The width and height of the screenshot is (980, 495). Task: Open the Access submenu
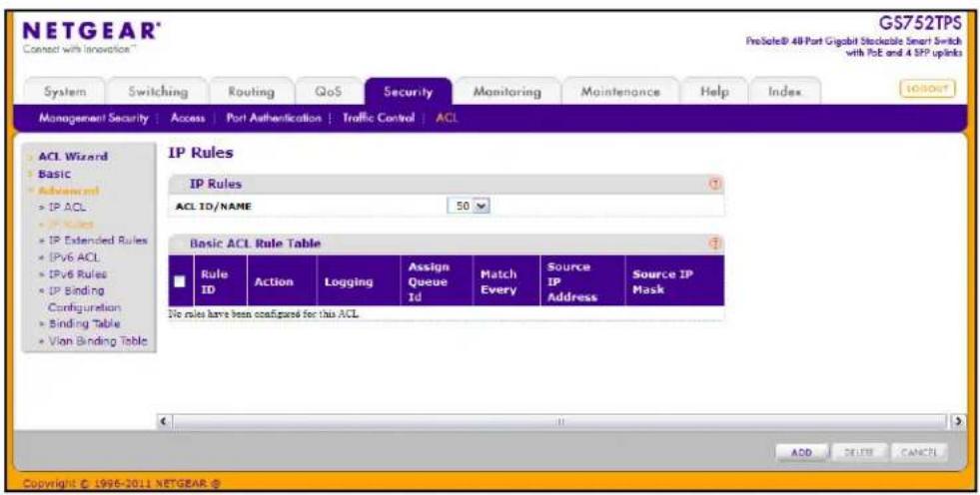(188, 118)
